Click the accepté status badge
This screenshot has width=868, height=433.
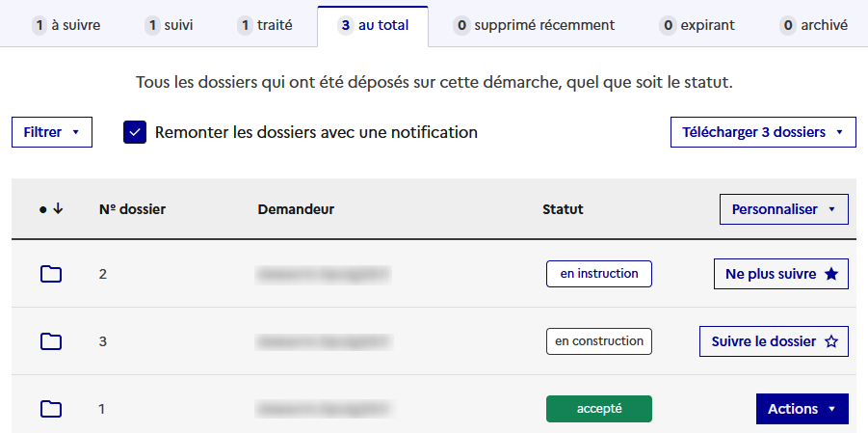(x=599, y=409)
